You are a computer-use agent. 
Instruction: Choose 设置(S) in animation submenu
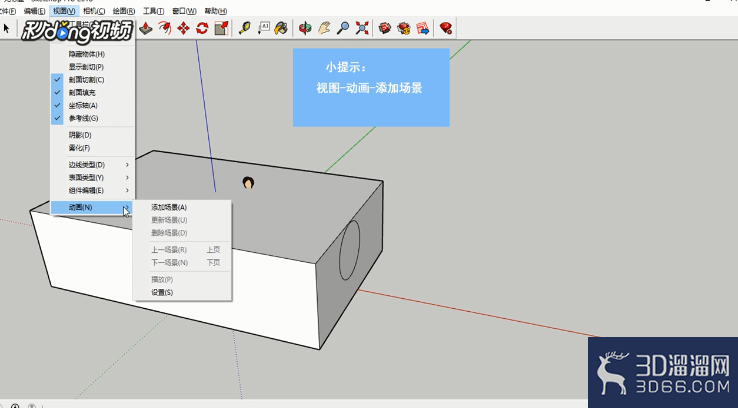tap(182, 292)
